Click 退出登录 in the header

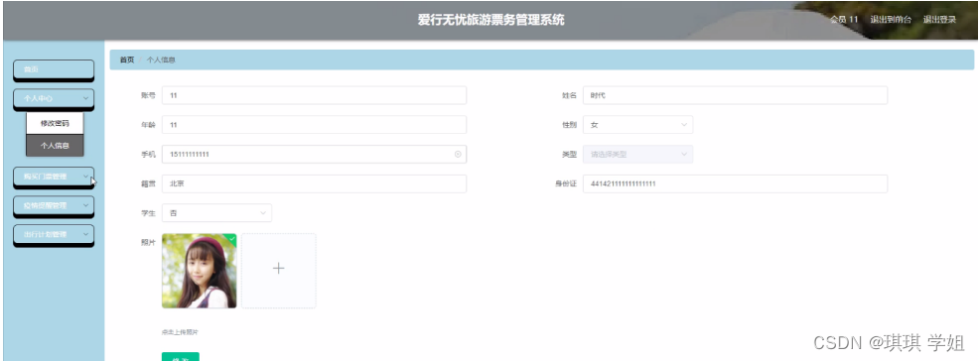(x=939, y=20)
